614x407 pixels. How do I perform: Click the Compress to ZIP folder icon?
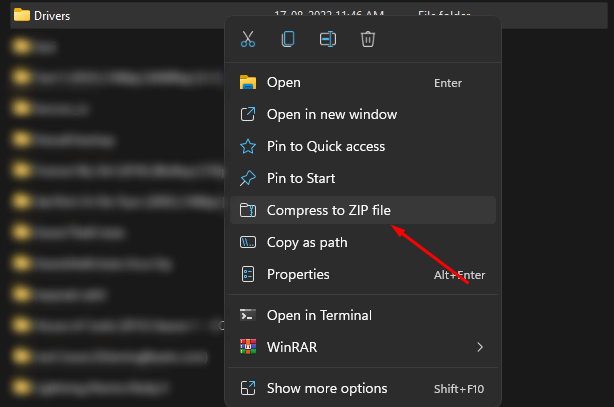click(248, 210)
